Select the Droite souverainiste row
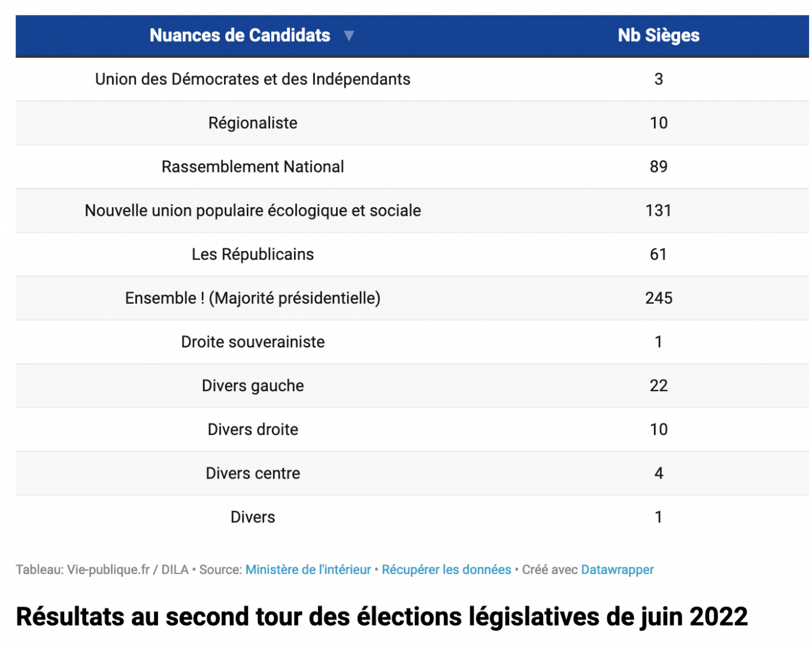Viewport: 812px width, 647px height. (x=253, y=342)
